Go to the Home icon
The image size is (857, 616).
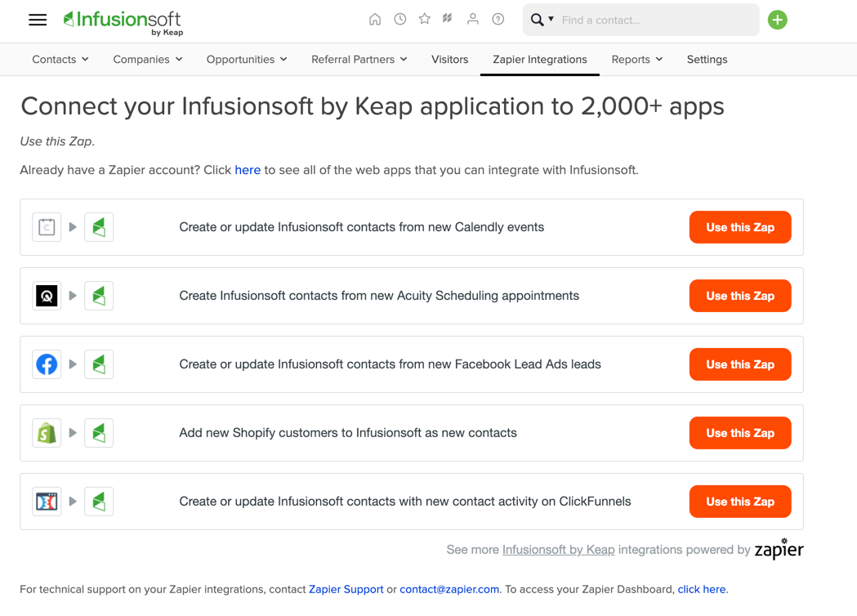pos(375,20)
